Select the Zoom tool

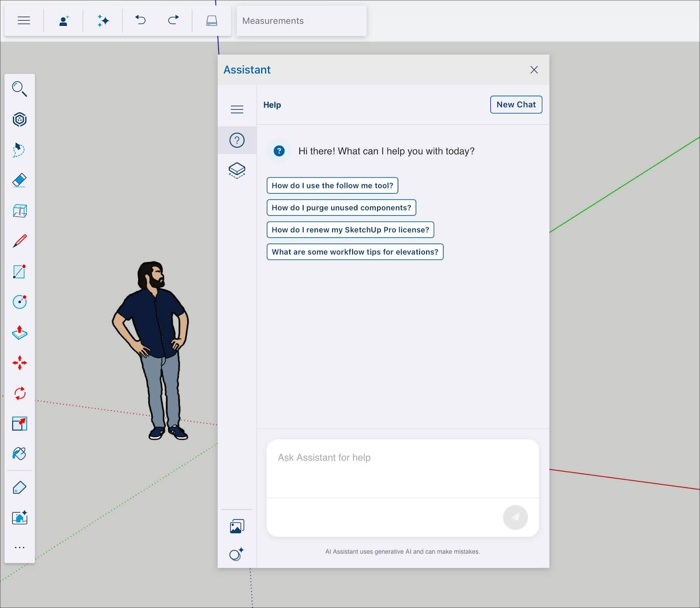click(20, 90)
